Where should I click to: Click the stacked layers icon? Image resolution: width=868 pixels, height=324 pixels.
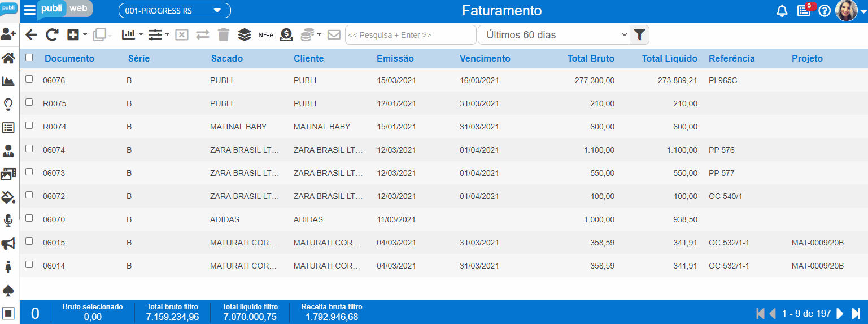[244, 35]
